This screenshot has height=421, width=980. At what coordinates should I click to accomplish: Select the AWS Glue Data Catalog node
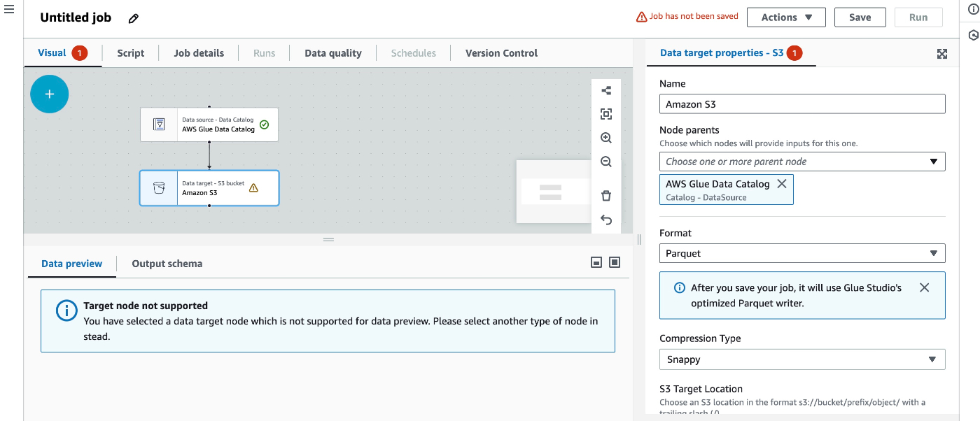click(x=209, y=124)
